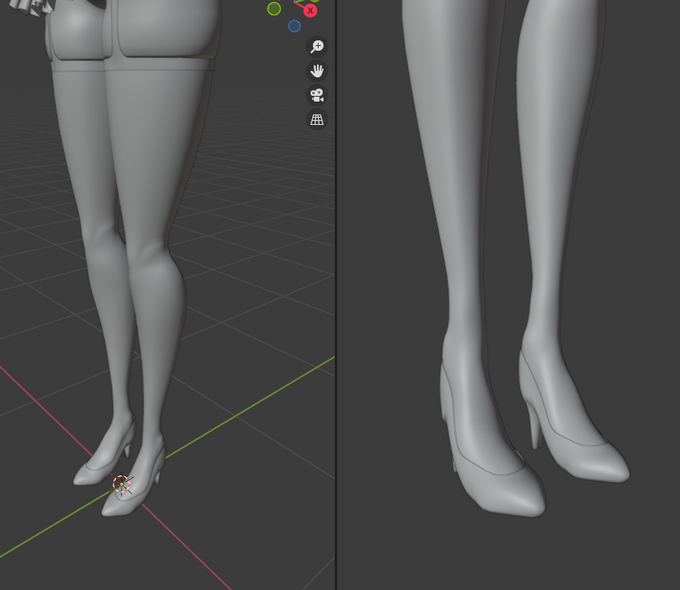
Task: Toggle the camera view icon
Action: pyautogui.click(x=317, y=95)
